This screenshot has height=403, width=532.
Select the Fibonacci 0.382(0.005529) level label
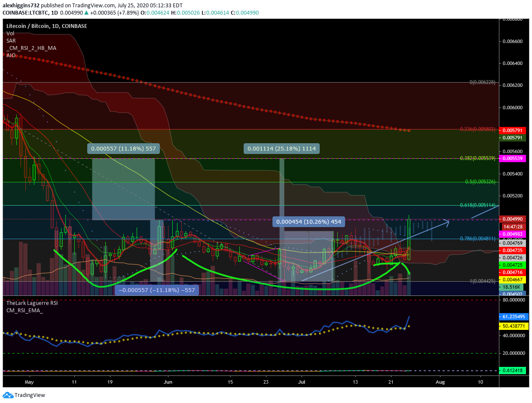[478, 158]
